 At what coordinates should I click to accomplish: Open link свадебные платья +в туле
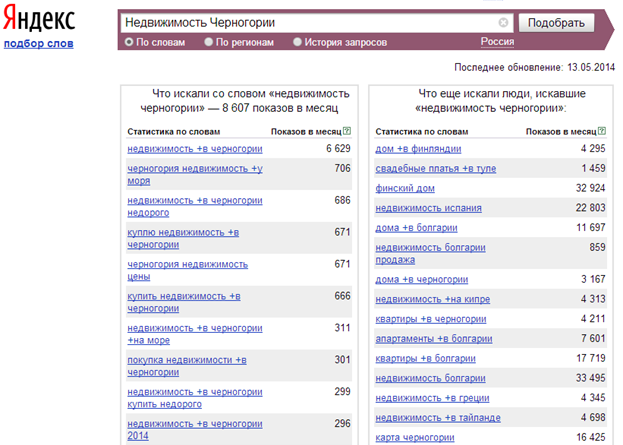[x=436, y=169]
